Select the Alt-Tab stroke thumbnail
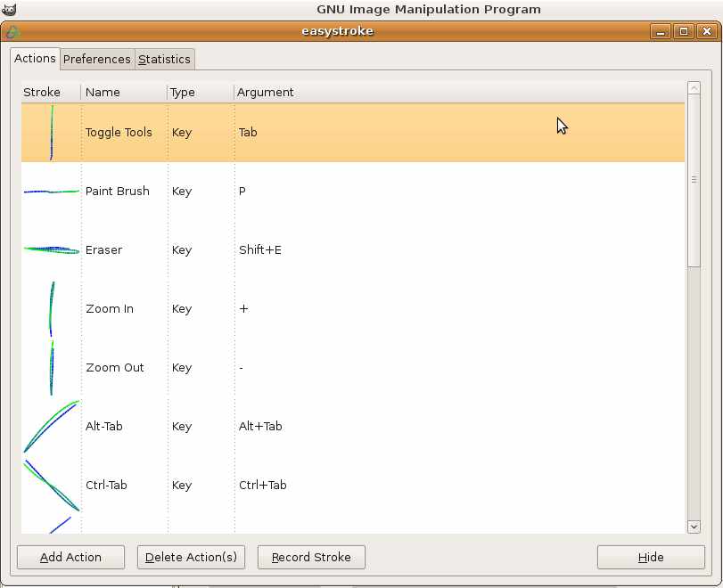723x588 pixels. coord(51,426)
